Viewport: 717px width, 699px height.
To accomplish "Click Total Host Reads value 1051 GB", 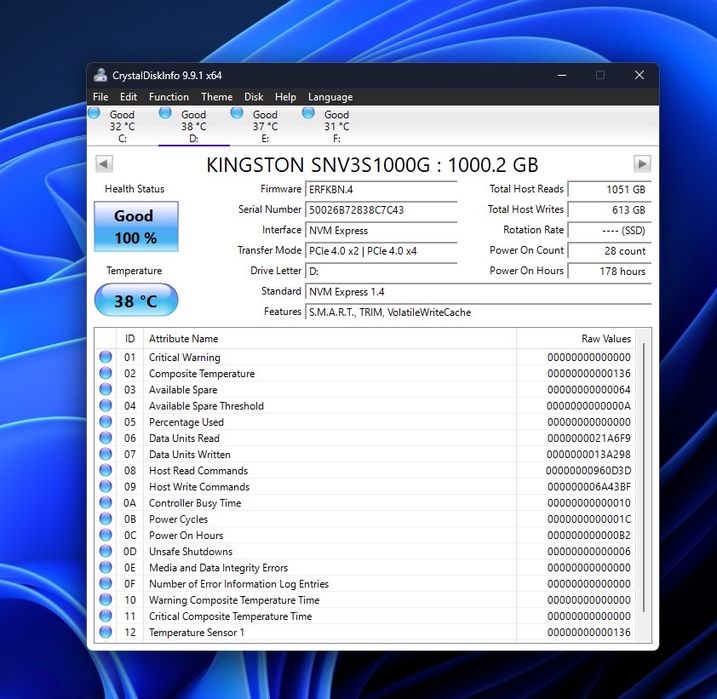I will point(609,189).
